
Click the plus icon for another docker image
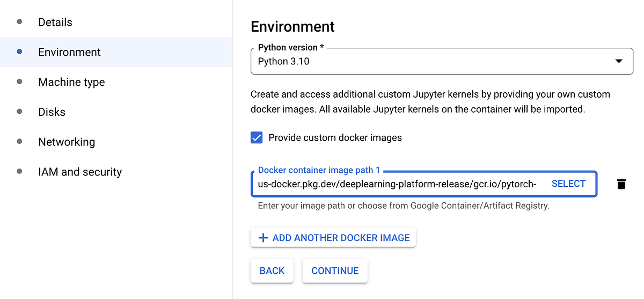tap(263, 238)
